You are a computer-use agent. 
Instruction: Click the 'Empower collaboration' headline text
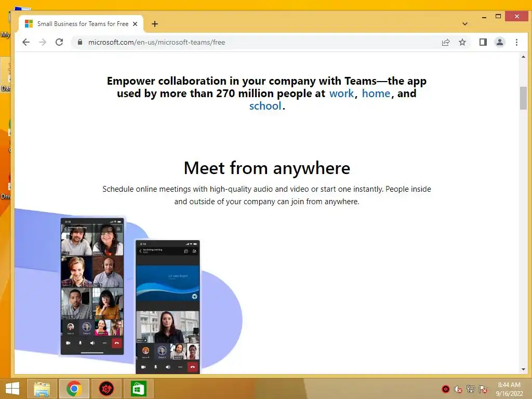pyautogui.click(x=267, y=94)
